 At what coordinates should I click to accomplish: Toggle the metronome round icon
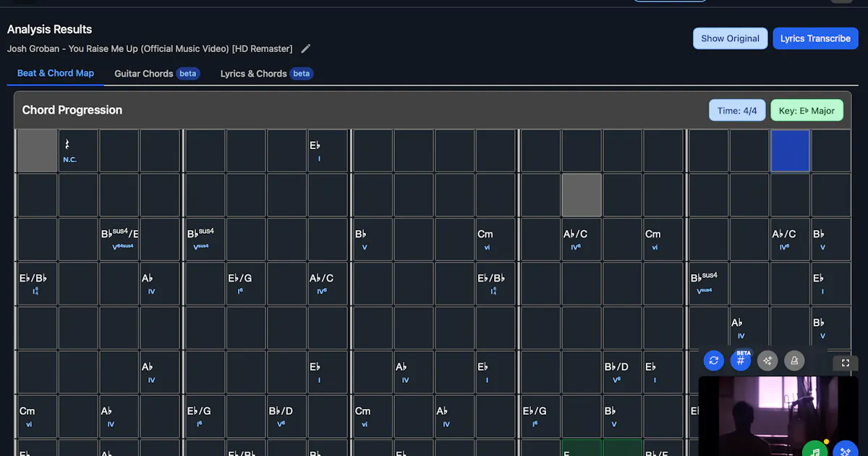pos(794,360)
